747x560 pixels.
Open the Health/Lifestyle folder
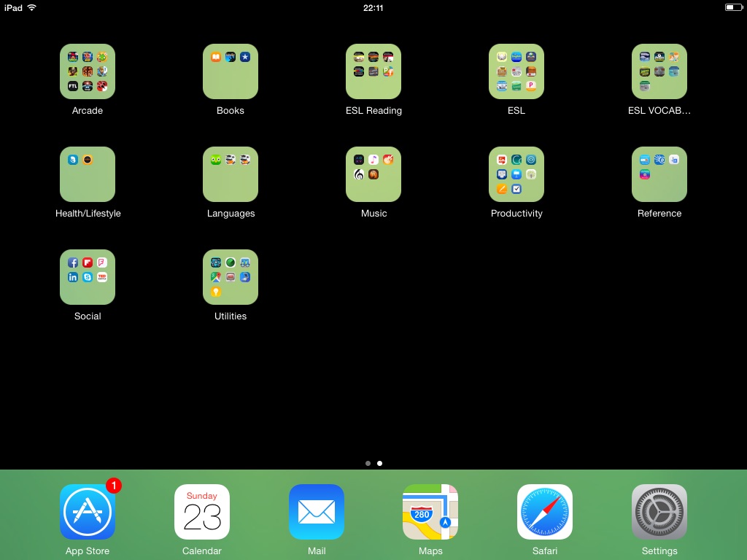[88, 174]
